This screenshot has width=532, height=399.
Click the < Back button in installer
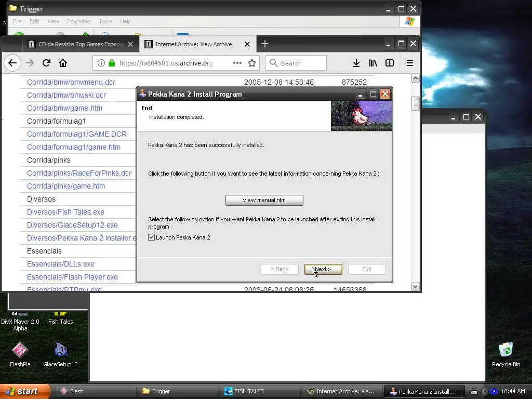tap(280, 270)
